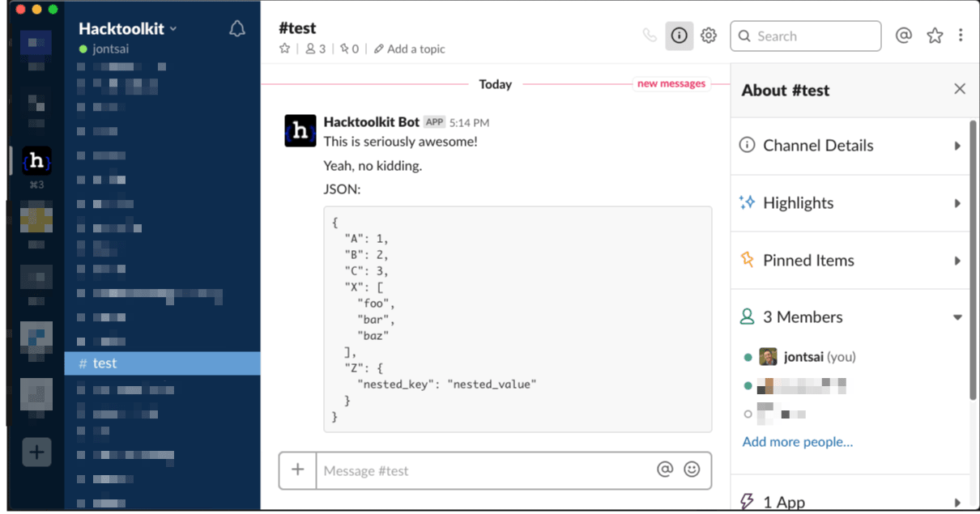The image size is (980, 514).
Task: Click jontsai's avatar in members list
Action: coord(768,357)
